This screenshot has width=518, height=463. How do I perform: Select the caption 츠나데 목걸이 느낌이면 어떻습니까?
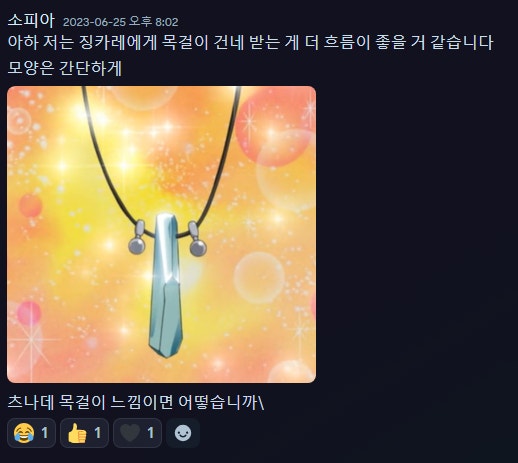136,402
